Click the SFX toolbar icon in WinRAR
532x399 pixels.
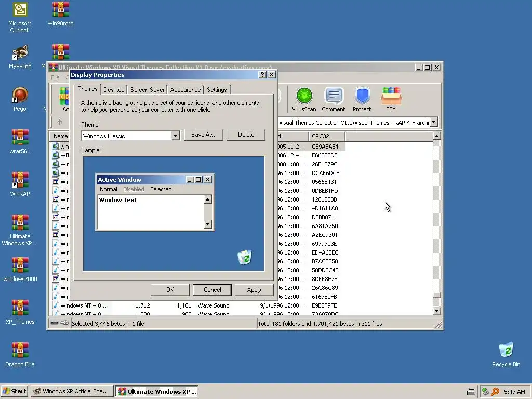click(391, 100)
